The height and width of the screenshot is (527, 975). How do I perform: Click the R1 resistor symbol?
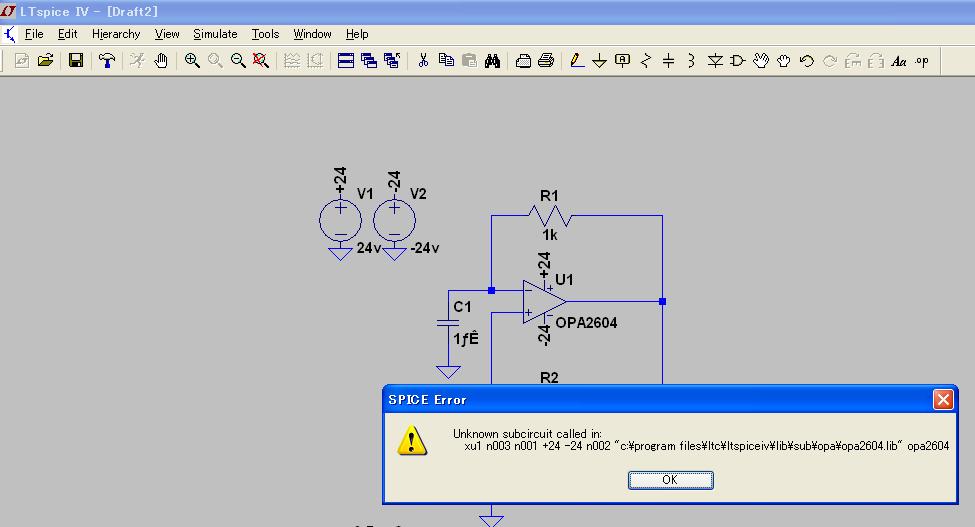point(550,216)
